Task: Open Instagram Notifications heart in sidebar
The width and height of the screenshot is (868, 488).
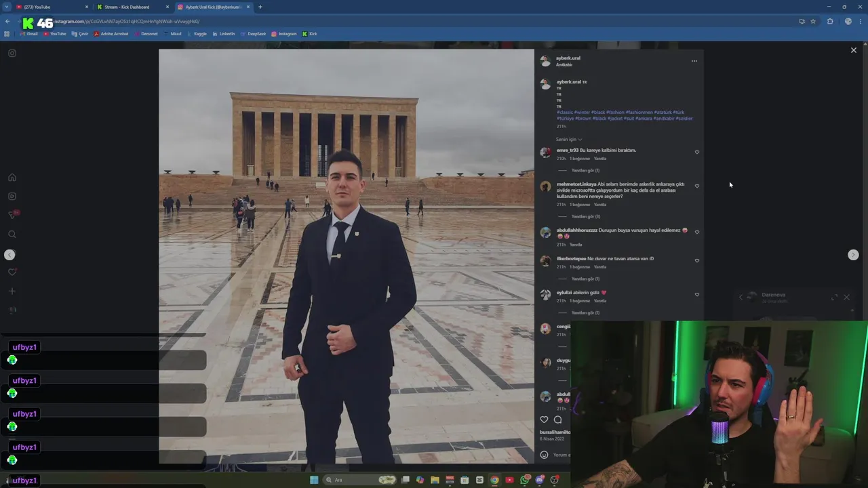Action: pos(12,272)
